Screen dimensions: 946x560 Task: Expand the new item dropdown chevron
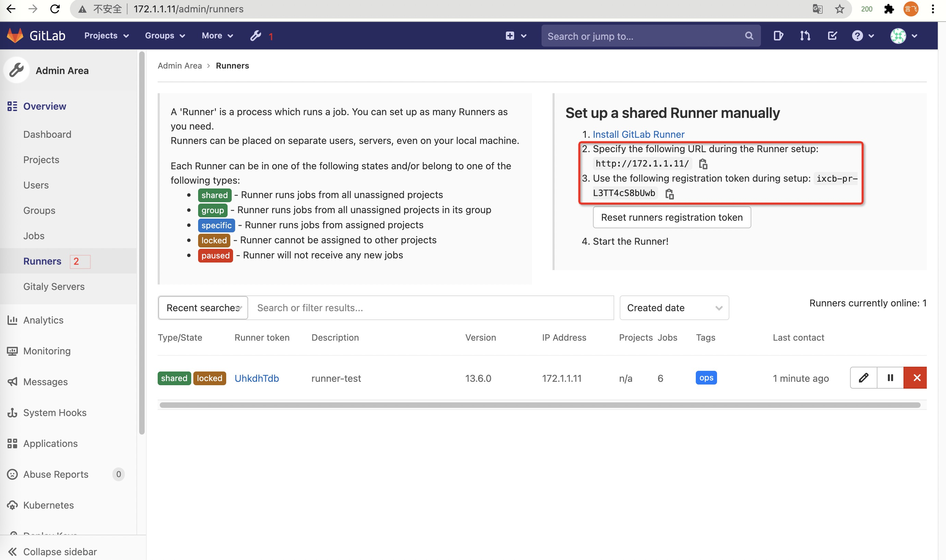(x=523, y=36)
